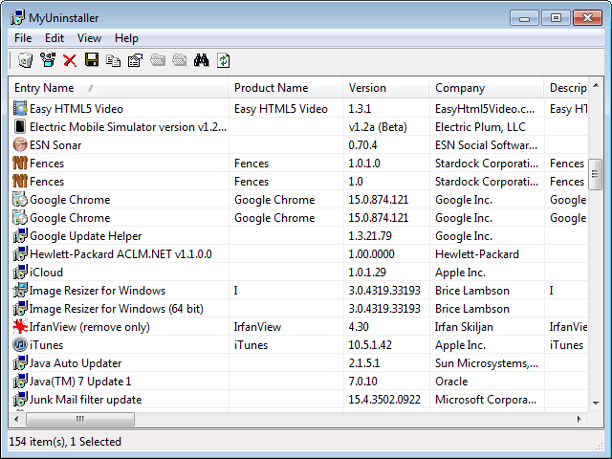Click the green Refresh toolbar icon

(223, 60)
